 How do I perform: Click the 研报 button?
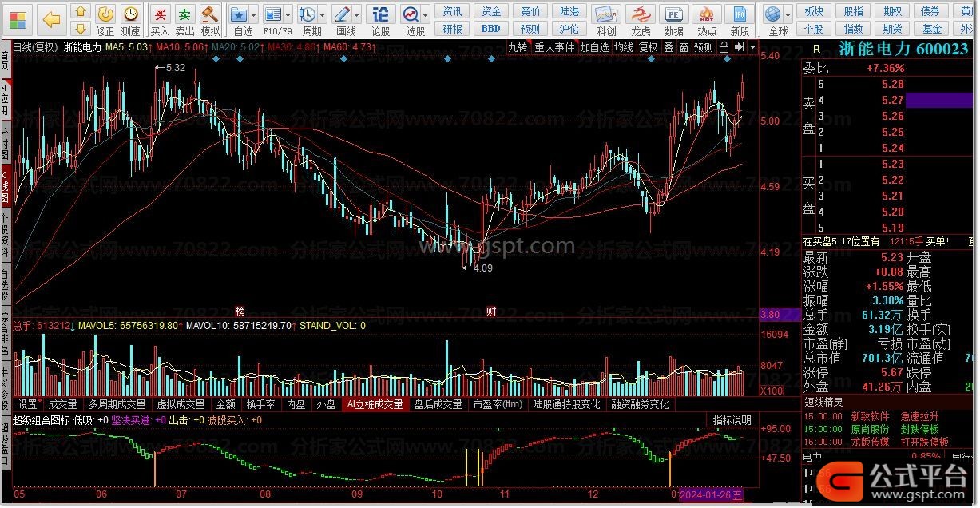pos(452,28)
